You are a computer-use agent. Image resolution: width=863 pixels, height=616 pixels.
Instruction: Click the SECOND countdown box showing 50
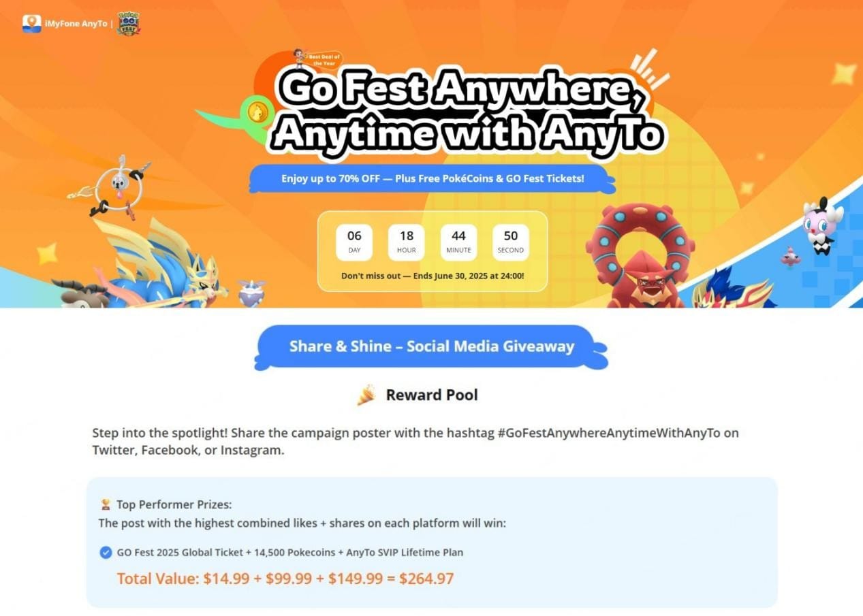[511, 242]
